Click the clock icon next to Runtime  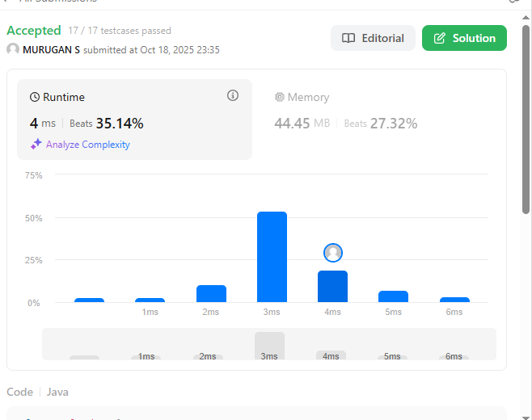pyautogui.click(x=35, y=97)
